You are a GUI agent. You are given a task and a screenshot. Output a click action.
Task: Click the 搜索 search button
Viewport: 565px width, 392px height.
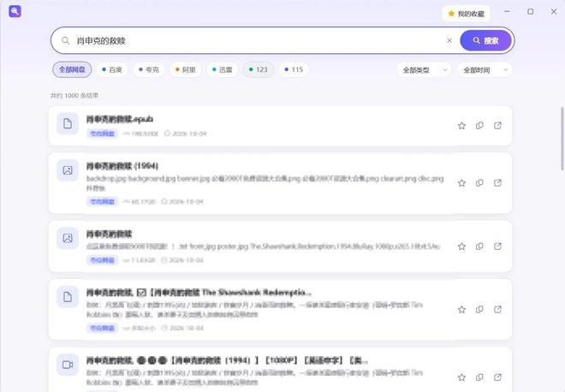point(485,40)
